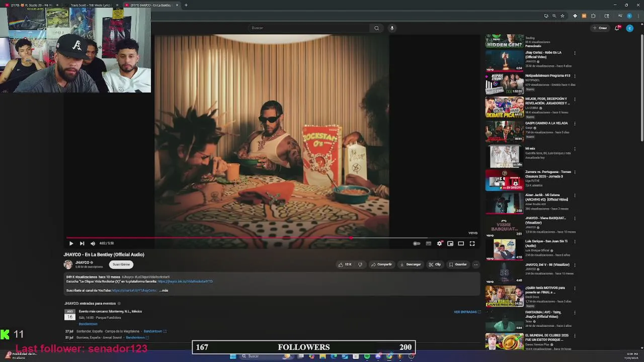Switch to the FL Studio 20 browser tab

[30, 5]
